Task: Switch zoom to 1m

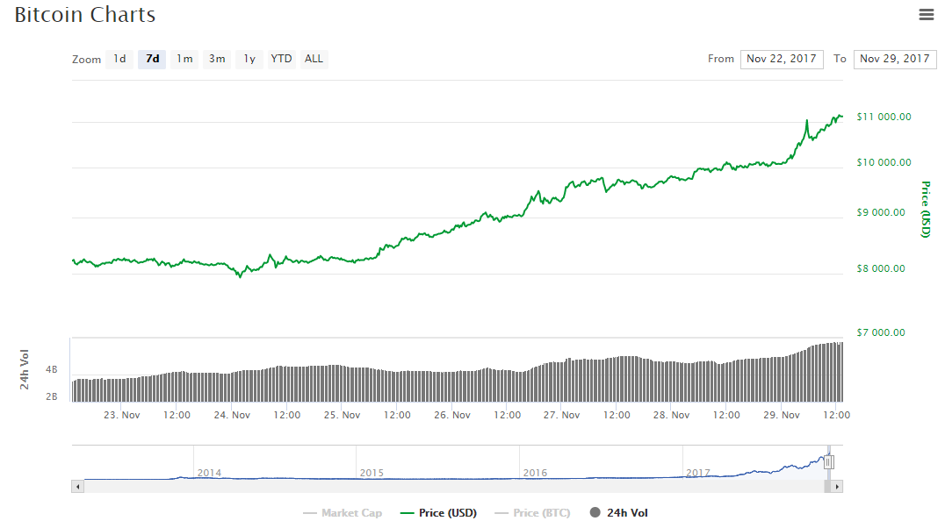Action: (184, 59)
